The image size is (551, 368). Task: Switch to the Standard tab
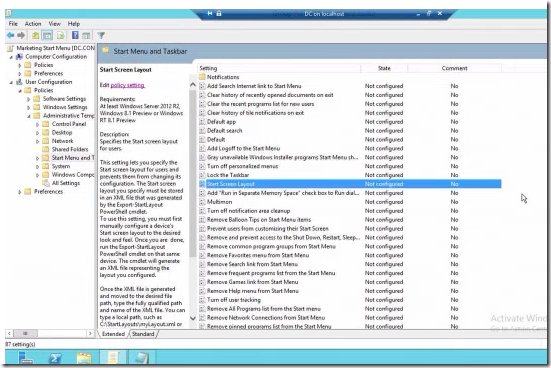[143, 334]
